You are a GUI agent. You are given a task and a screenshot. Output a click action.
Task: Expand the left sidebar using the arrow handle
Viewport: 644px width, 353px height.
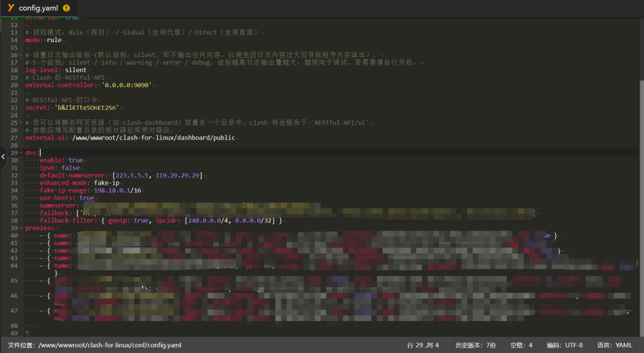(x=3, y=156)
